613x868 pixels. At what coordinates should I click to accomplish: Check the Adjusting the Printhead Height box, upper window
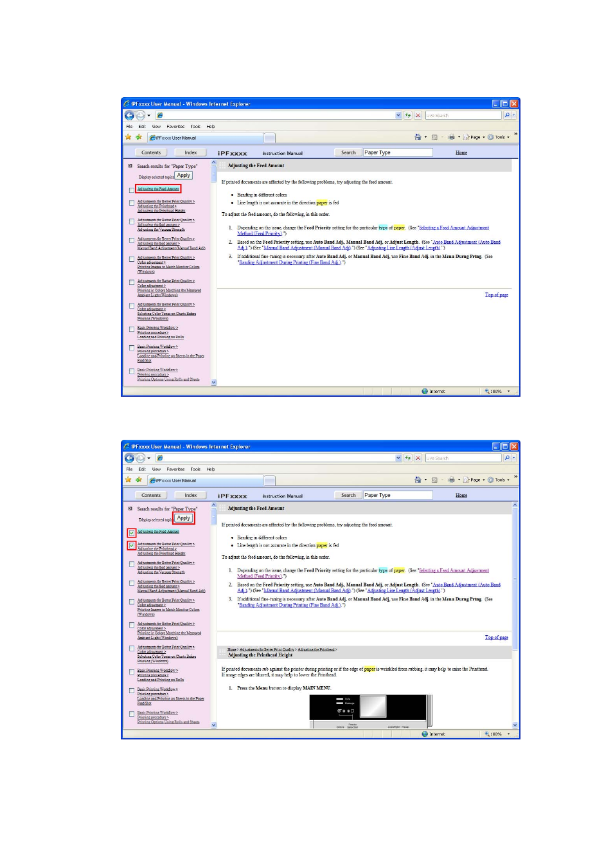tap(132, 203)
